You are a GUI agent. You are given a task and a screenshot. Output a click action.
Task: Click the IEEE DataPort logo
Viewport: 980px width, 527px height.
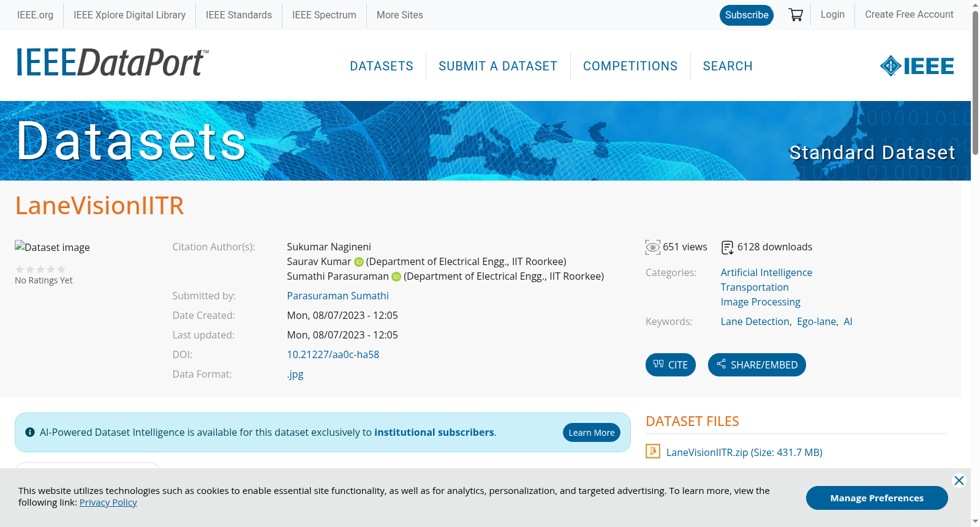pos(112,62)
